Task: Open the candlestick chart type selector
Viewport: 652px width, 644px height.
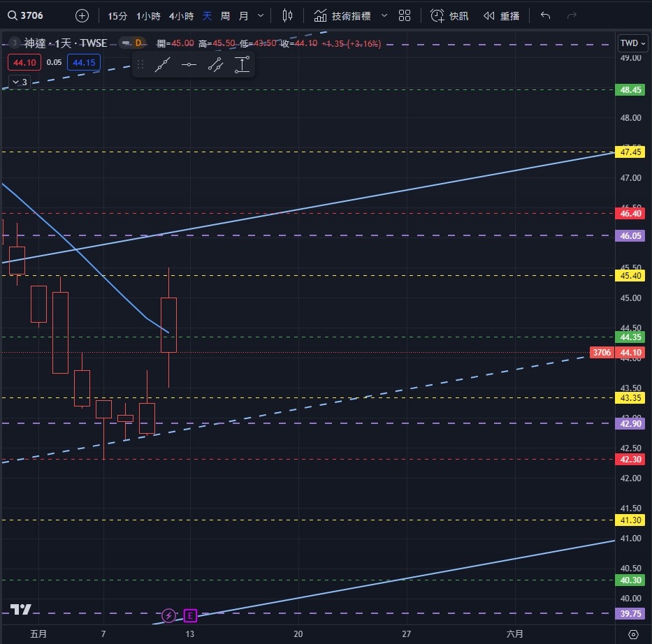Action: point(287,16)
